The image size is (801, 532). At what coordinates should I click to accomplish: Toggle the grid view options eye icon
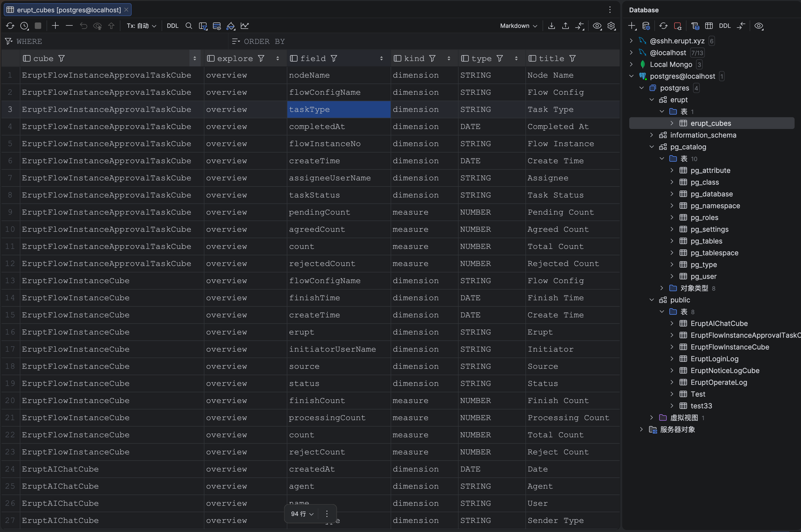[597, 26]
